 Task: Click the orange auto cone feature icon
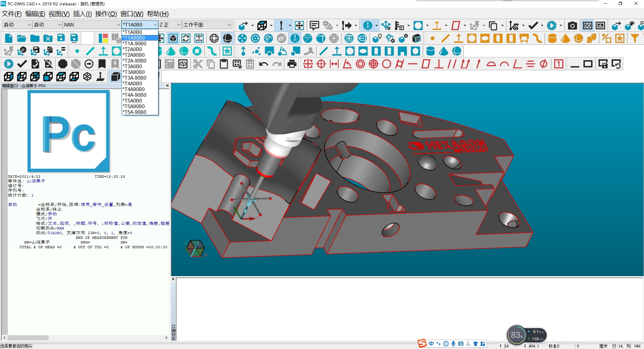[565, 38]
